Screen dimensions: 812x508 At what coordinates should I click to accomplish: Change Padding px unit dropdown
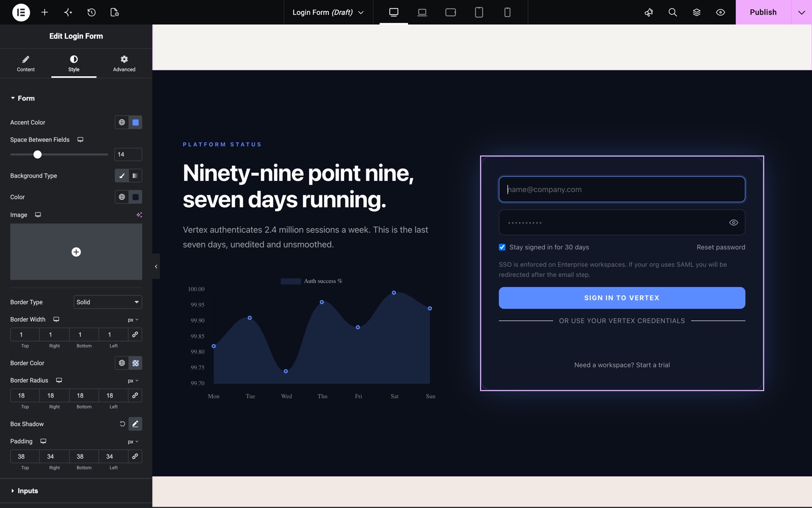click(133, 442)
